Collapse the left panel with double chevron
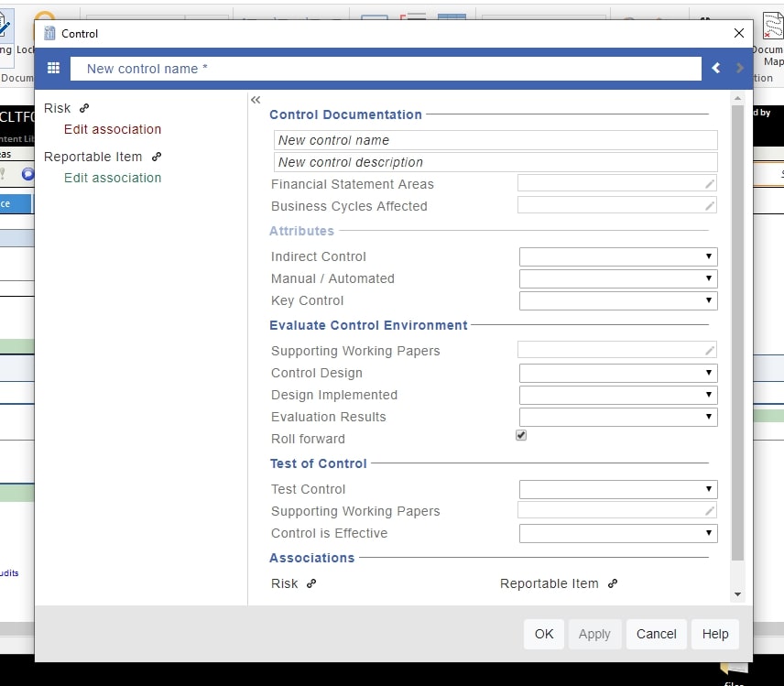 pyautogui.click(x=256, y=100)
